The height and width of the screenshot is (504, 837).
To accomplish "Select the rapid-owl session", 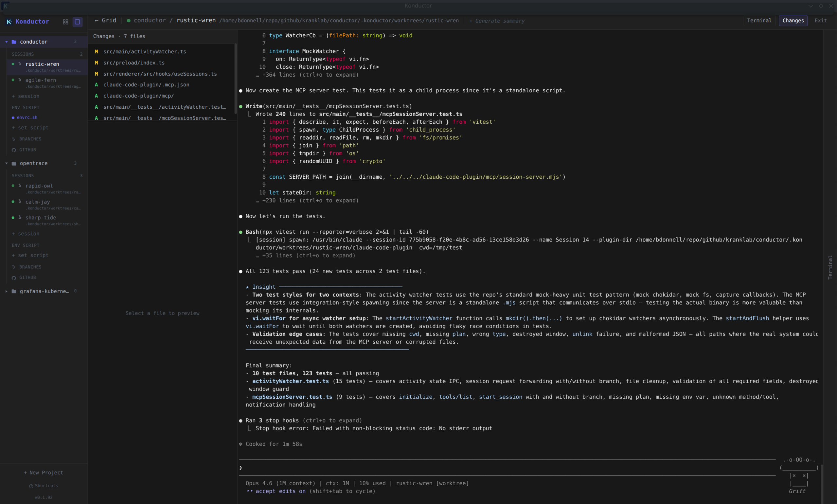I will point(47,189).
